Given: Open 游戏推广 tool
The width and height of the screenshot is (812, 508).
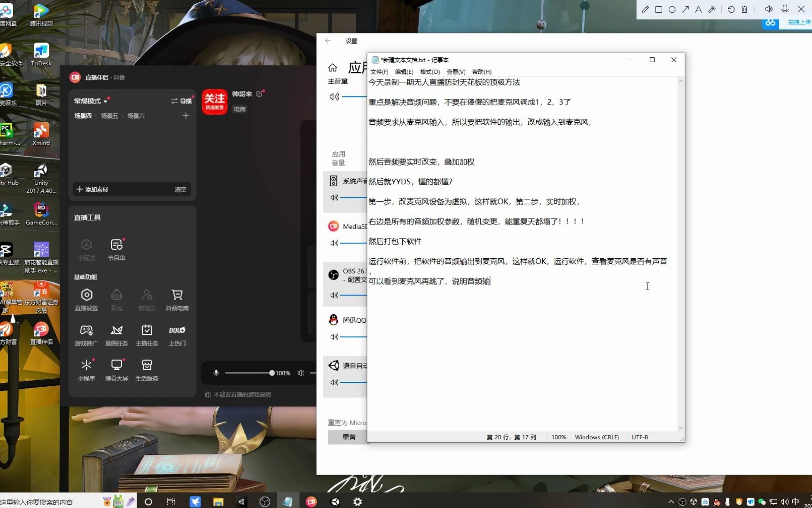Looking at the screenshot, I should 86,335.
